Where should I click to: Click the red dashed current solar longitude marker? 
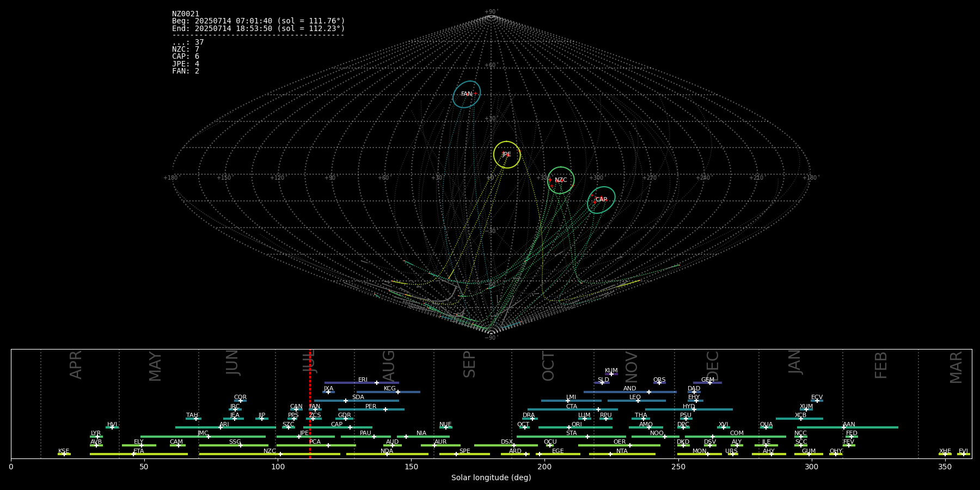310,403
